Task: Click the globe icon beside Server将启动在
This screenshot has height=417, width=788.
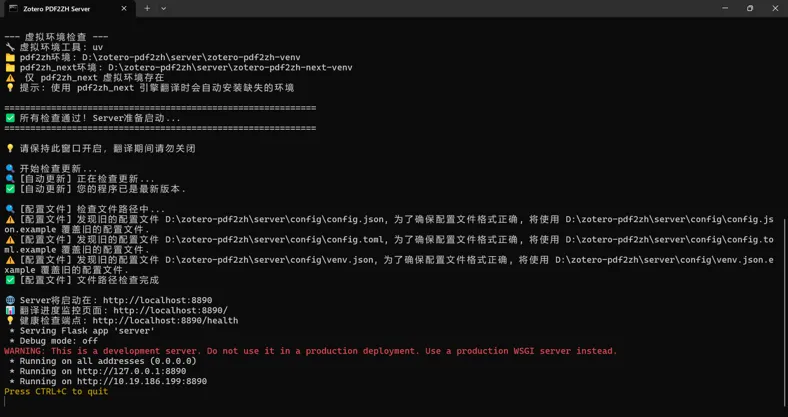Action: click(x=10, y=300)
